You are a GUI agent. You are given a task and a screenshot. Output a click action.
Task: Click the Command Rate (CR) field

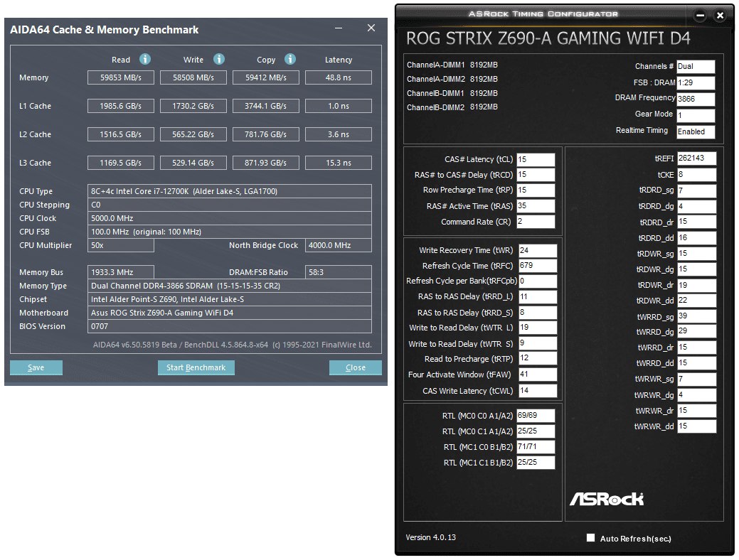536,221
